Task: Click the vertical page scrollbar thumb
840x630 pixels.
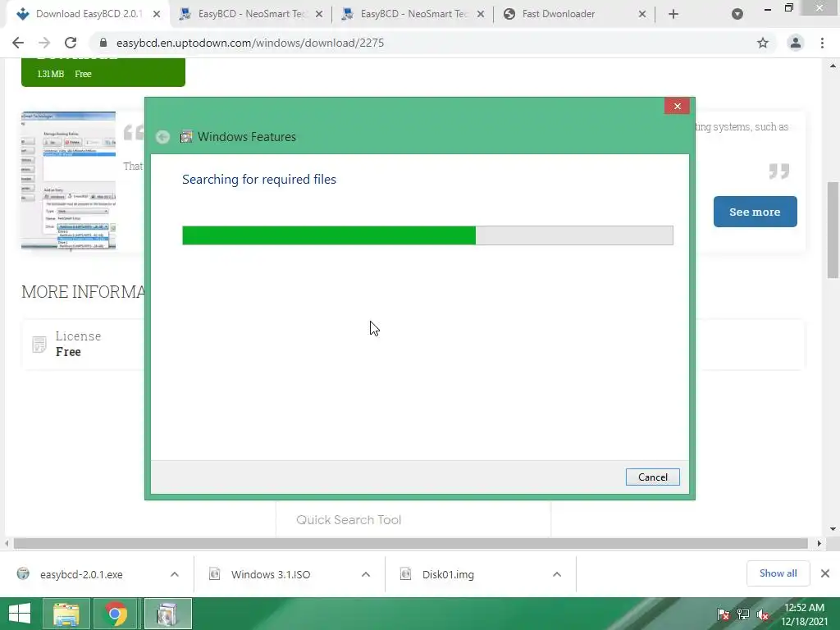Action: click(833, 231)
